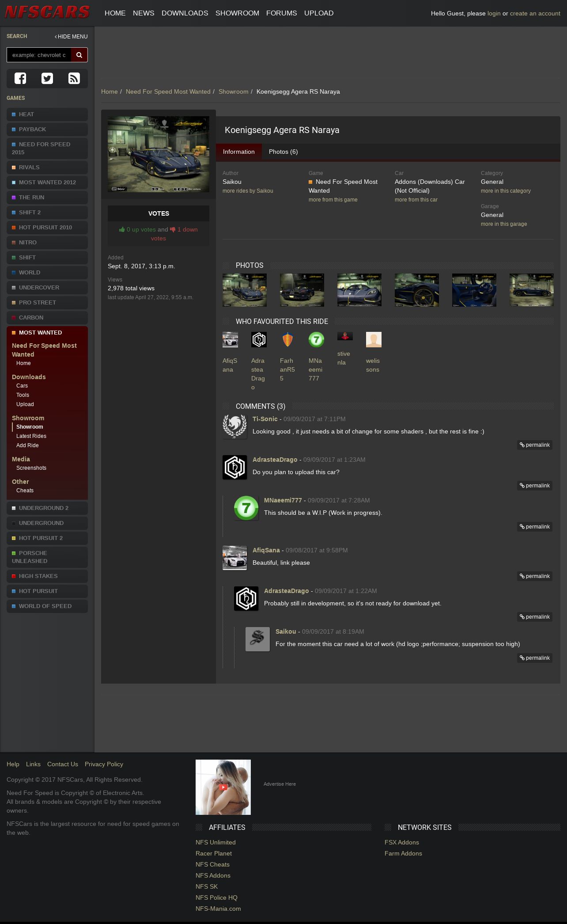The height and width of the screenshot is (924, 567).
Task: Click MNaeemi777's green 7 comment avatar
Action: click(246, 508)
